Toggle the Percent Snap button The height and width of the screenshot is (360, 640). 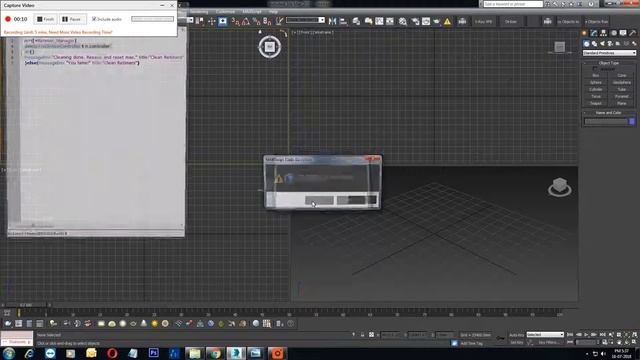tap(256, 21)
